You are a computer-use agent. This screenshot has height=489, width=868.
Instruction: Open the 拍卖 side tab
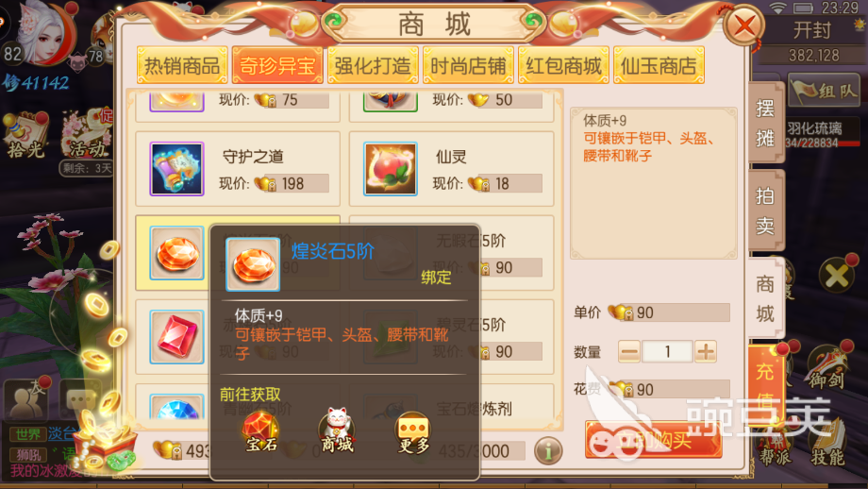(765, 211)
